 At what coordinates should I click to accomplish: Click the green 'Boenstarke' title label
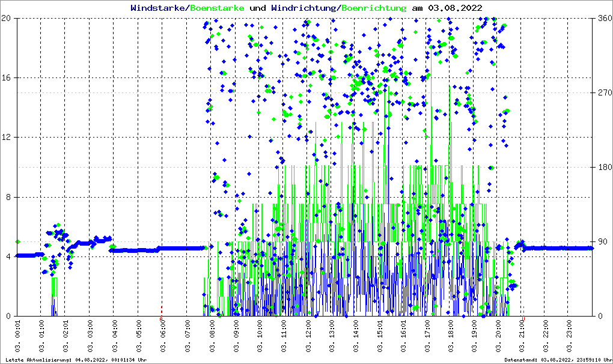217,8
